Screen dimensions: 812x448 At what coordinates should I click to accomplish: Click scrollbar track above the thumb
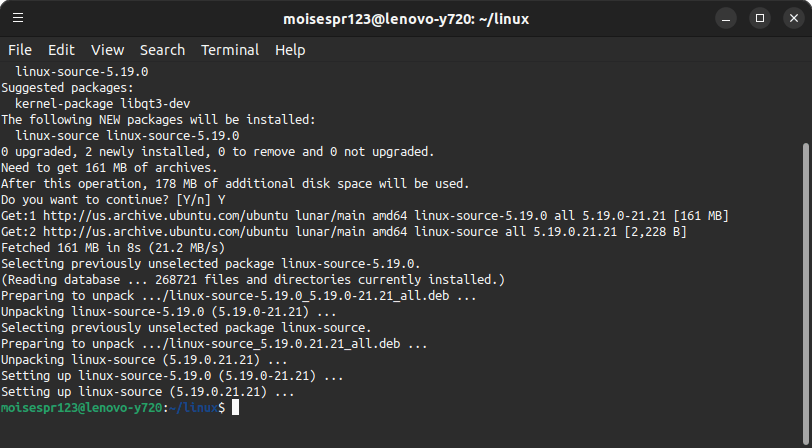click(805, 102)
